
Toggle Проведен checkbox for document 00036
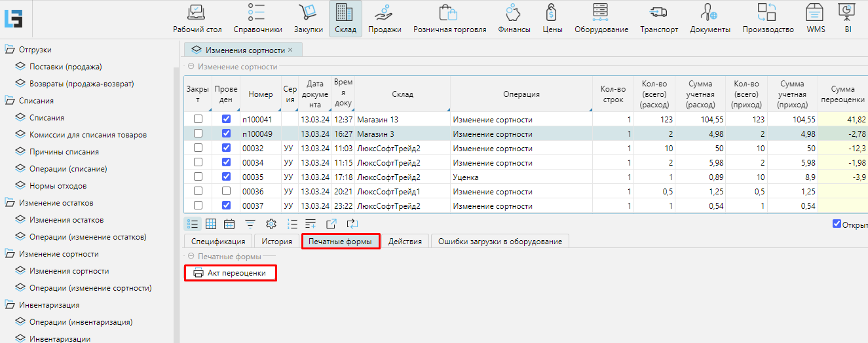[x=226, y=191]
